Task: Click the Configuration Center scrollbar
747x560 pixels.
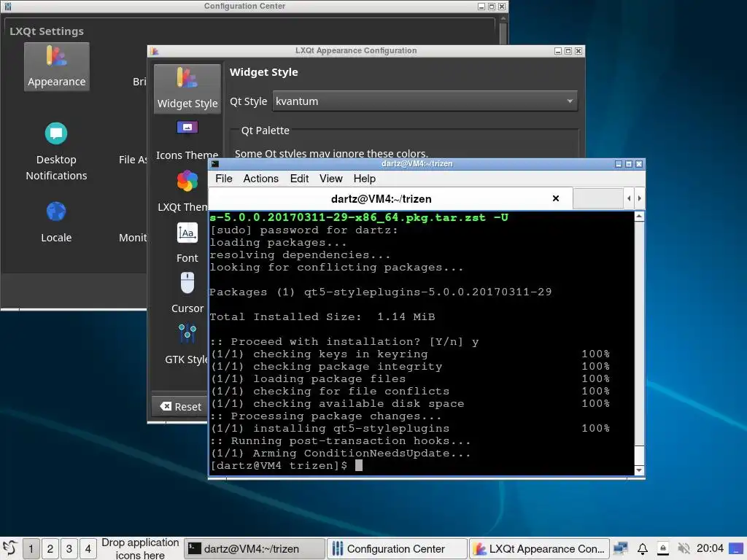Action: [503, 32]
